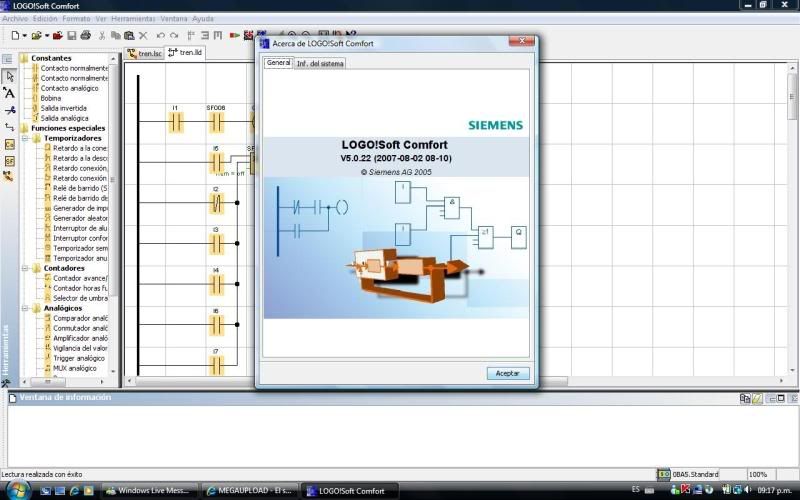Close the Acerca de LOGO!Soft Comfort dialog
The width and height of the screenshot is (800, 500).
[x=521, y=41]
